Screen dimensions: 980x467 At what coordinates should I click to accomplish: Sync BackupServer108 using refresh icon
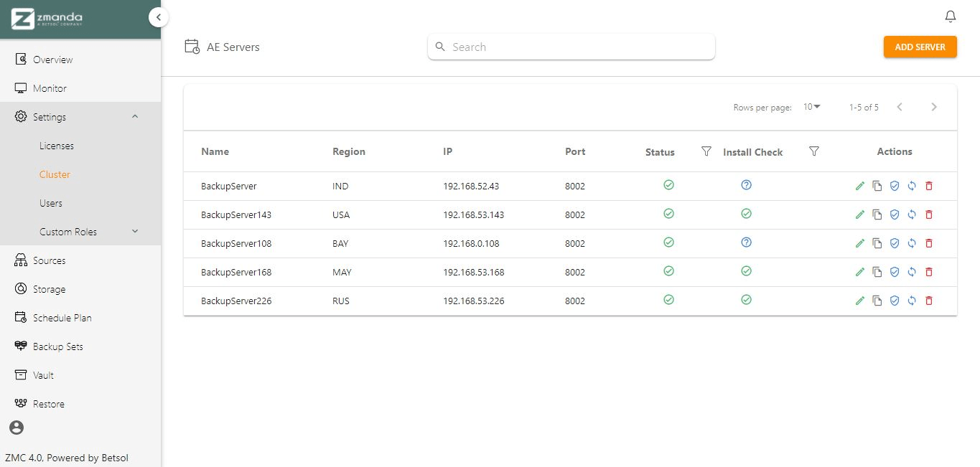tap(912, 243)
